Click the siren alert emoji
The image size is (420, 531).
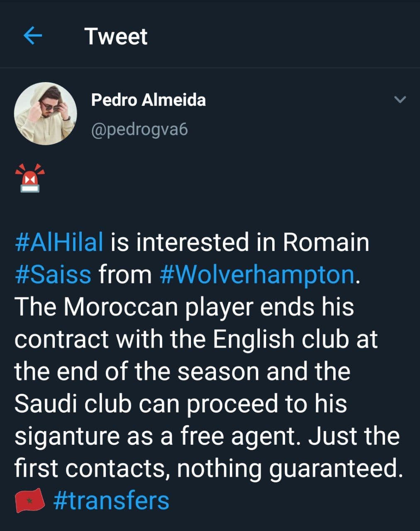click(x=29, y=178)
